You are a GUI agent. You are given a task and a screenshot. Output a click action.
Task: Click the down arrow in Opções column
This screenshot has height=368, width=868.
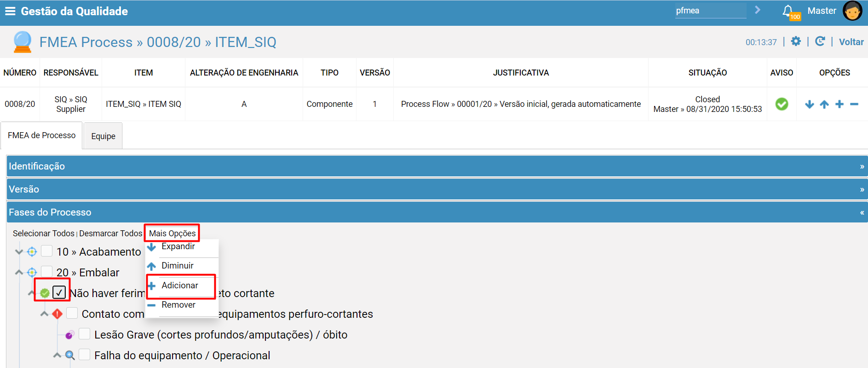[x=810, y=105]
